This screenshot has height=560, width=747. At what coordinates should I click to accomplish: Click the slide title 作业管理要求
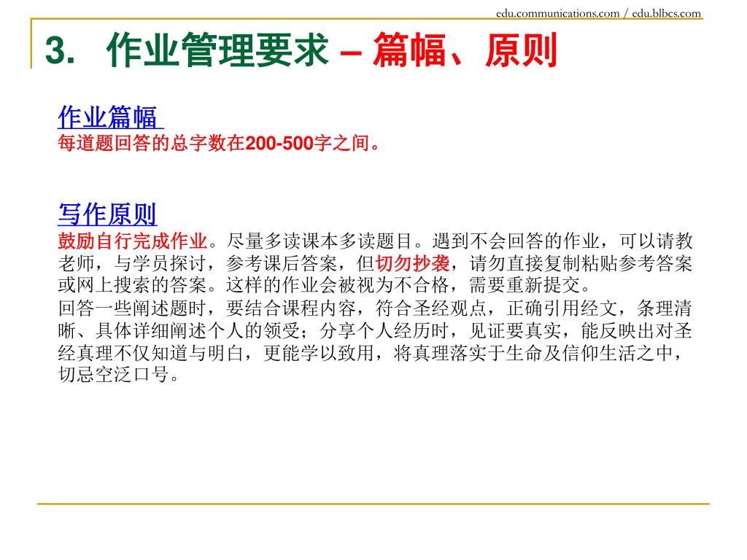[217, 50]
